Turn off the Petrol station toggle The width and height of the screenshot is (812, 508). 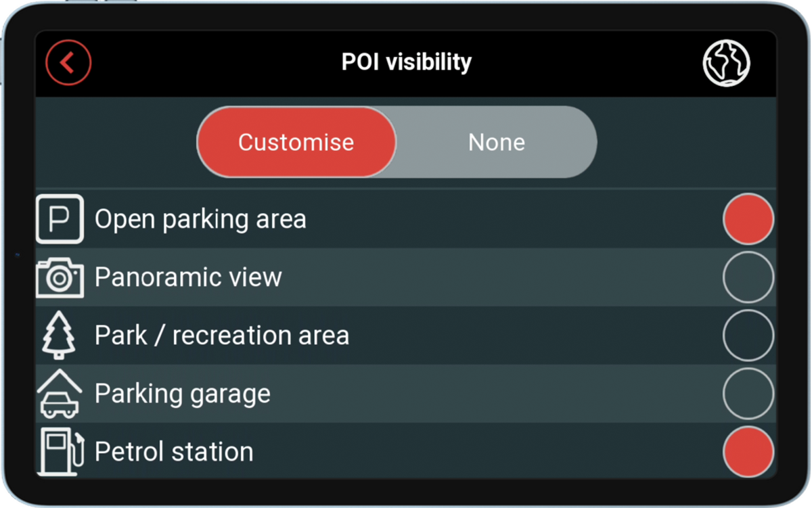[748, 451]
